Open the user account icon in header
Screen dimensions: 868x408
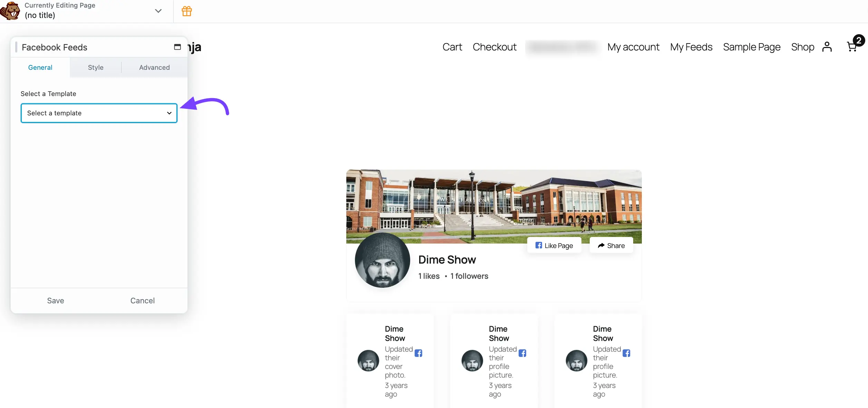click(827, 47)
